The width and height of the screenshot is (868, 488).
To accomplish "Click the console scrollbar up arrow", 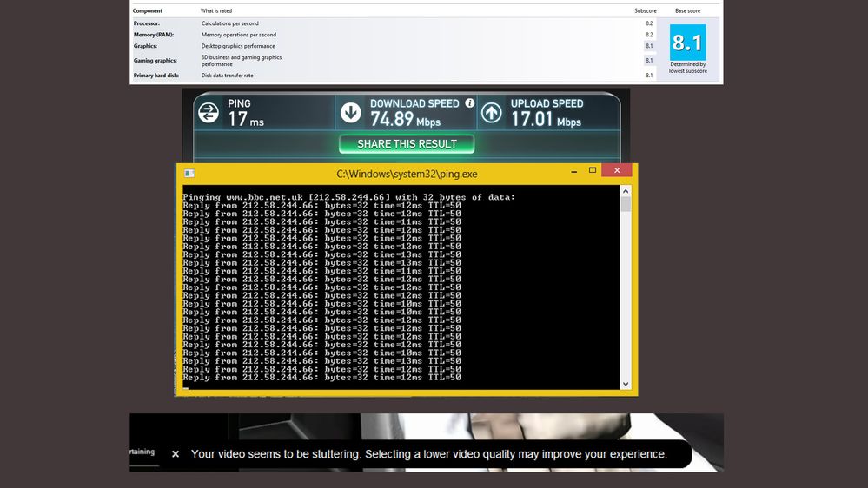I will tap(626, 191).
